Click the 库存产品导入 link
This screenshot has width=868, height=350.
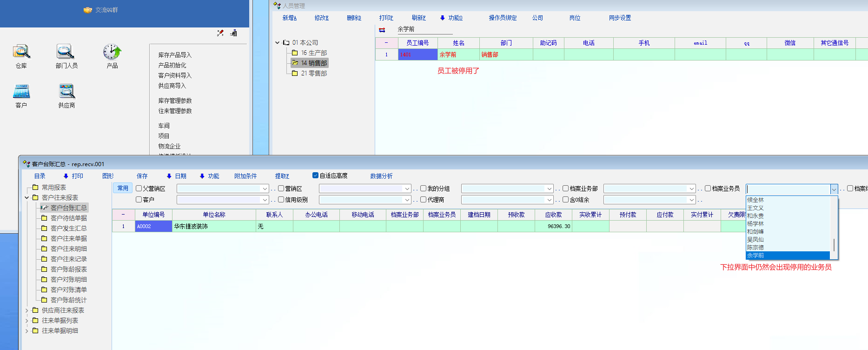[175, 55]
